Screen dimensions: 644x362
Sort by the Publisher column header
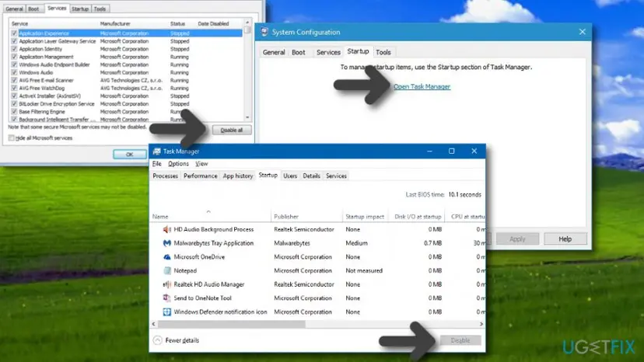[306, 216]
